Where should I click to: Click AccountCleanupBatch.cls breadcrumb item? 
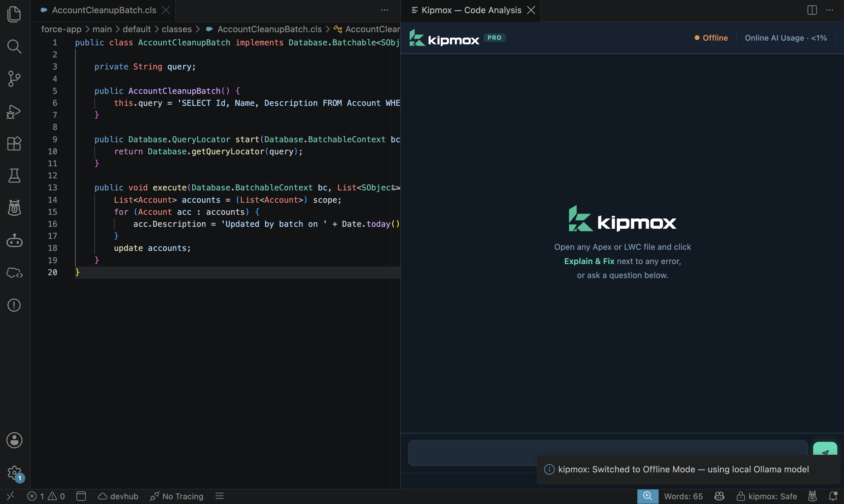pos(264,29)
